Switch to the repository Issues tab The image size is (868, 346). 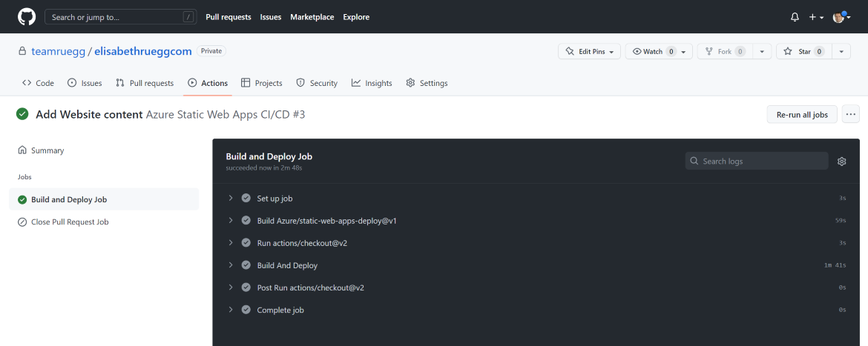pos(85,83)
